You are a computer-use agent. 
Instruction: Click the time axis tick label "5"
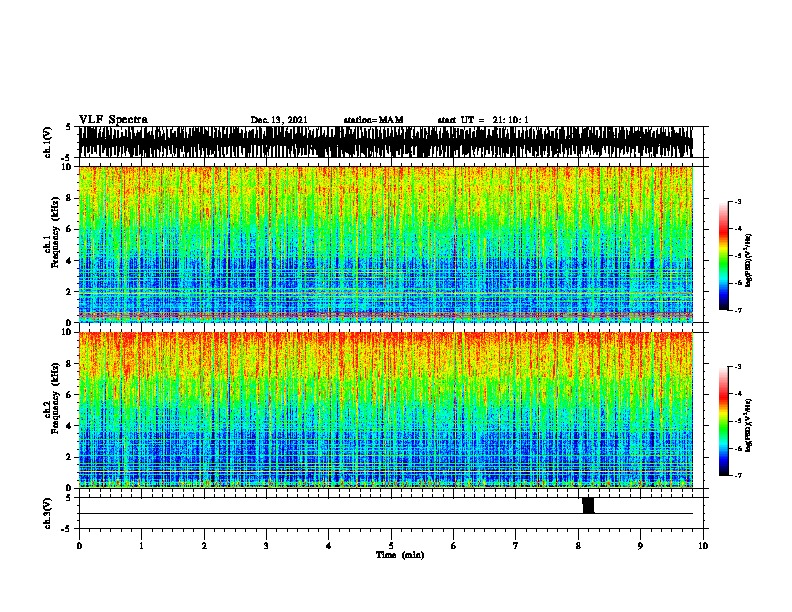[x=391, y=546]
